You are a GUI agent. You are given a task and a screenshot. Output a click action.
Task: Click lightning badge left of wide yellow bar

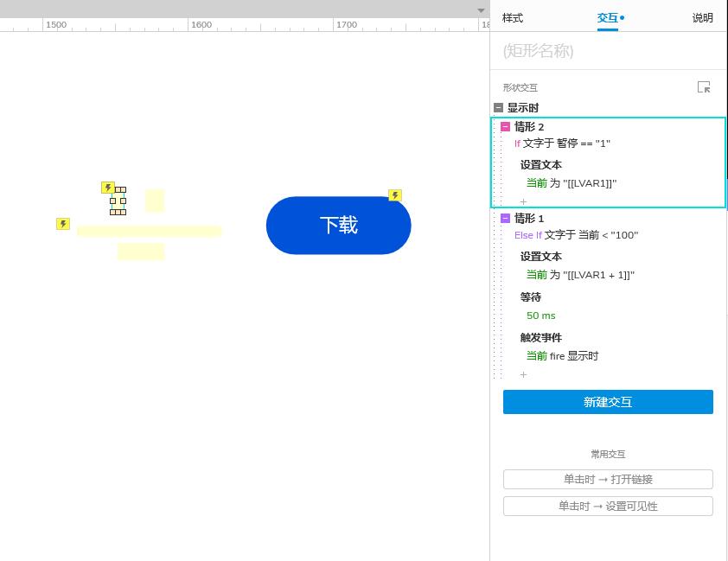(x=63, y=224)
